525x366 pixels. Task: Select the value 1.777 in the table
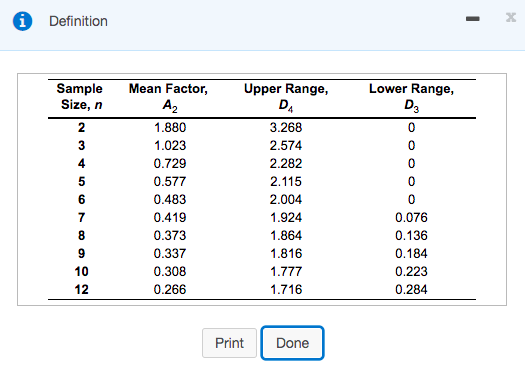pos(286,272)
